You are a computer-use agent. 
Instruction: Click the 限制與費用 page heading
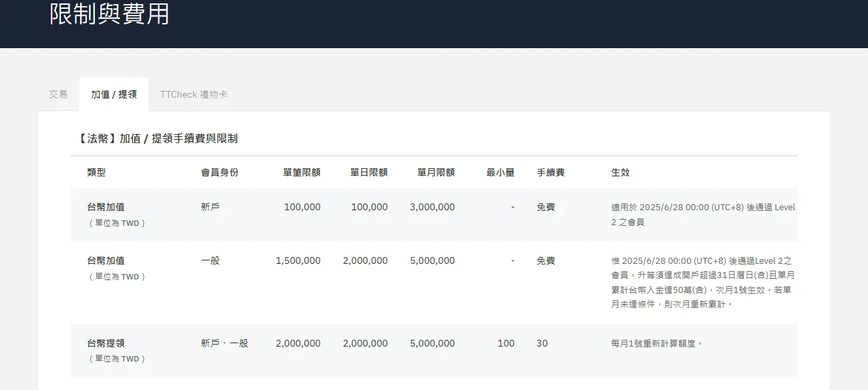click(109, 13)
